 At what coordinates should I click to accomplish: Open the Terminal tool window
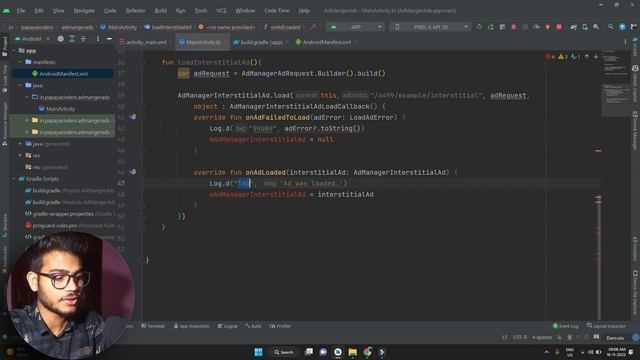pyautogui.click(x=153, y=326)
